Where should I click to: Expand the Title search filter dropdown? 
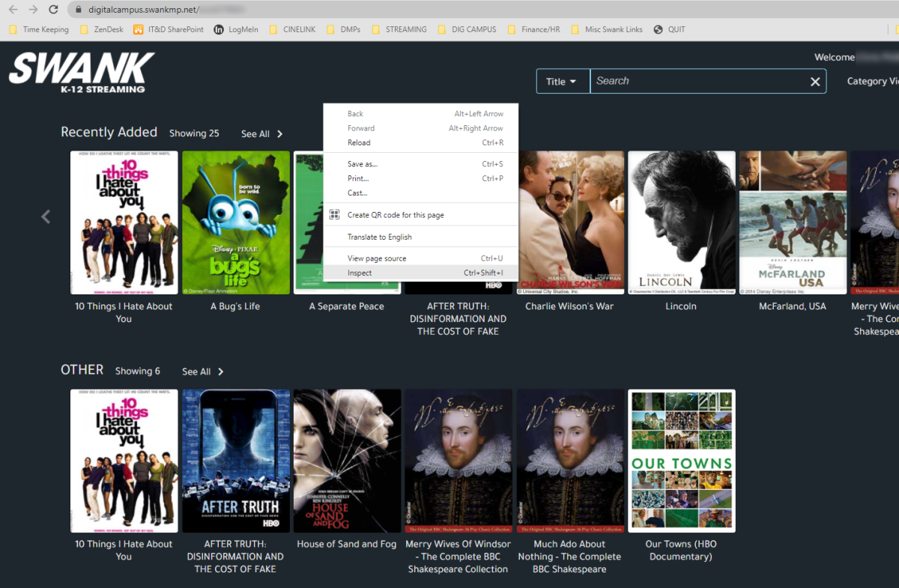click(x=562, y=82)
